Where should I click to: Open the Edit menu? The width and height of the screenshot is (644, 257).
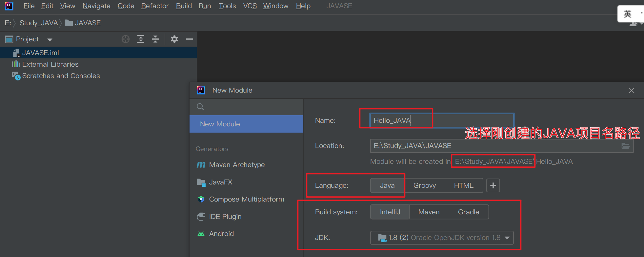[x=47, y=6]
